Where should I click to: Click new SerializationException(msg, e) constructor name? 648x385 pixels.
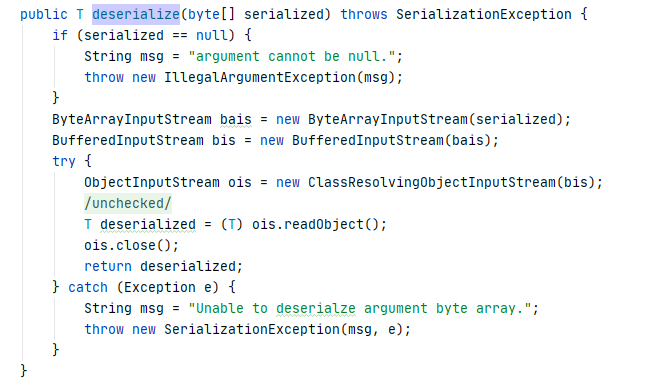(251, 329)
